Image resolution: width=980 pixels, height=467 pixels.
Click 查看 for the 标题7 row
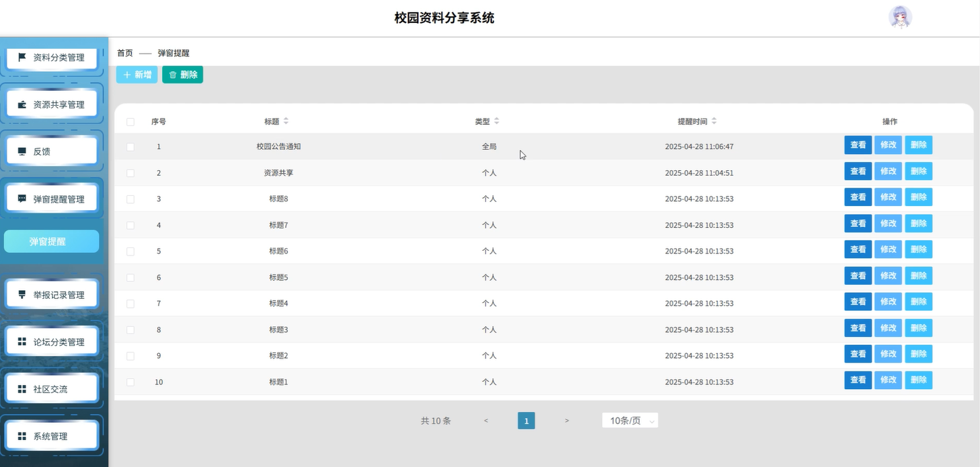tap(858, 223)
